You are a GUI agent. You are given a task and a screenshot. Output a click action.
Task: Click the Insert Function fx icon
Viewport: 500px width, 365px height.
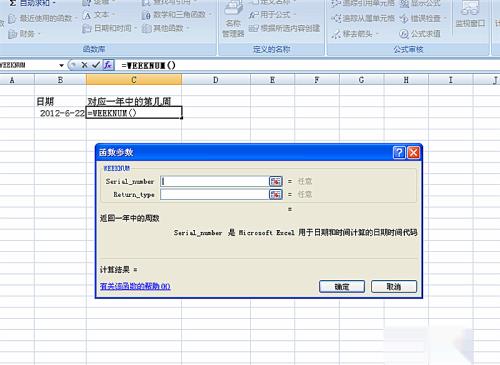[x=108, y=65]
